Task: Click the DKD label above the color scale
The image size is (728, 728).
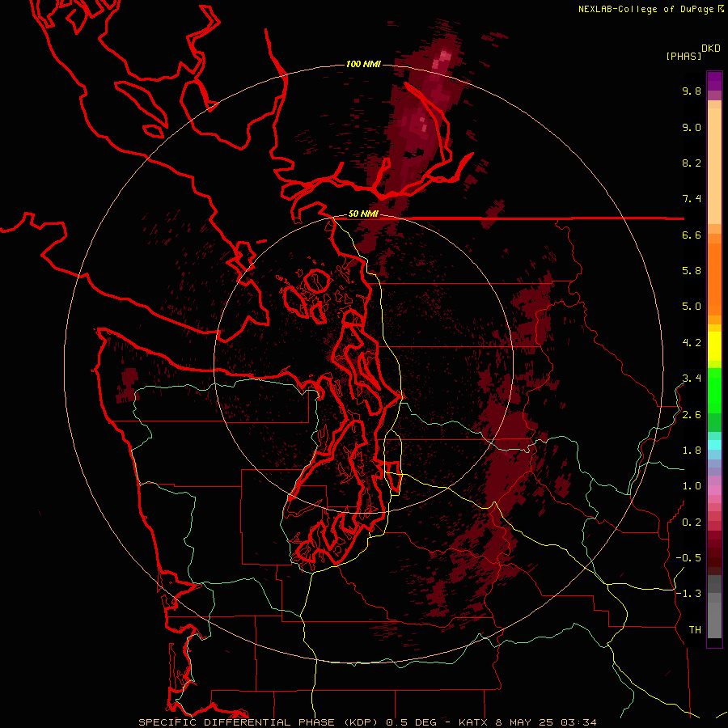Action: pos(711,49)
